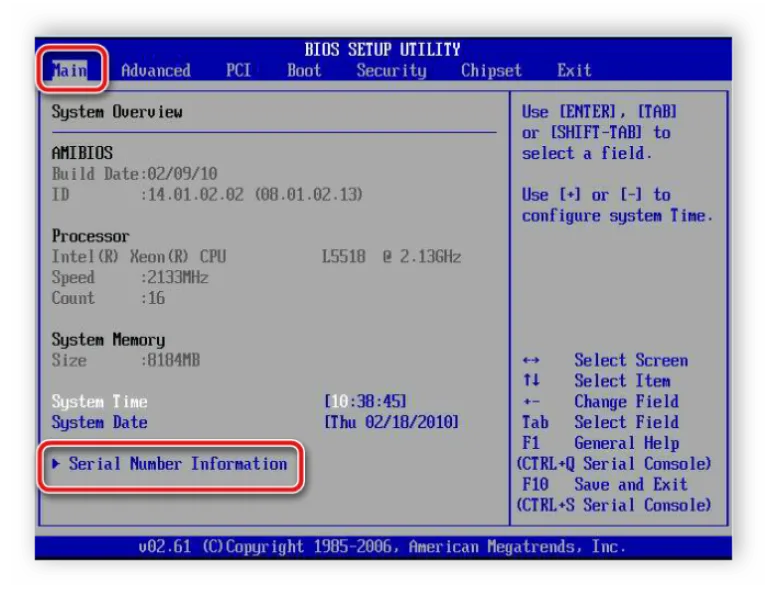The width and height of the screenshot is (768, 596).
Task: Click the 'Use [ENTER], [TAB]' help text
Action: click(599, 112)
